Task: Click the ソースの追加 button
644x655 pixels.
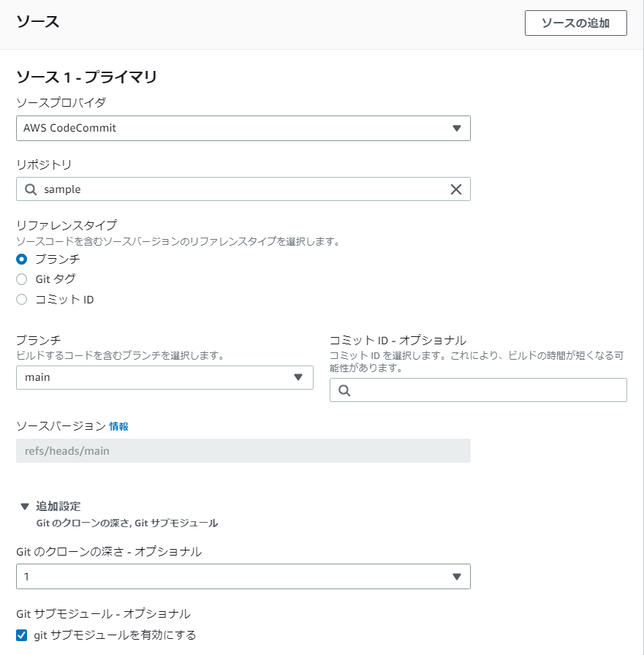Action: tap(575, 23)
